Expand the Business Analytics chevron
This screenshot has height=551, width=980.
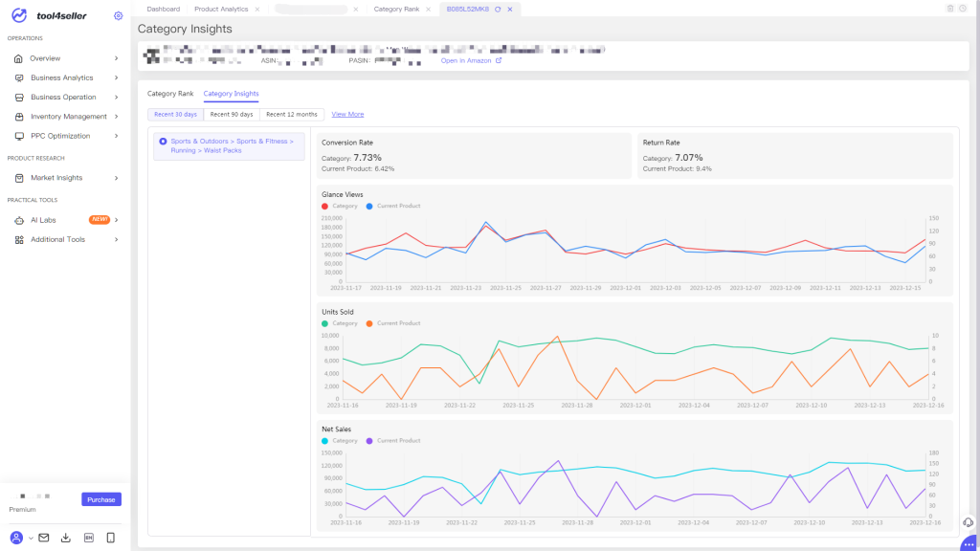[x=116, y=77]
